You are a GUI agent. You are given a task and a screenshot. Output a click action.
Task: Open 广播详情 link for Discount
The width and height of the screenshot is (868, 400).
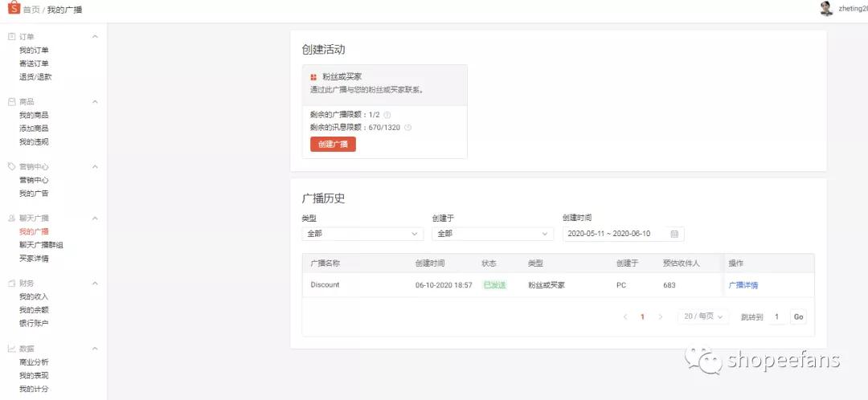click(743, 285)
